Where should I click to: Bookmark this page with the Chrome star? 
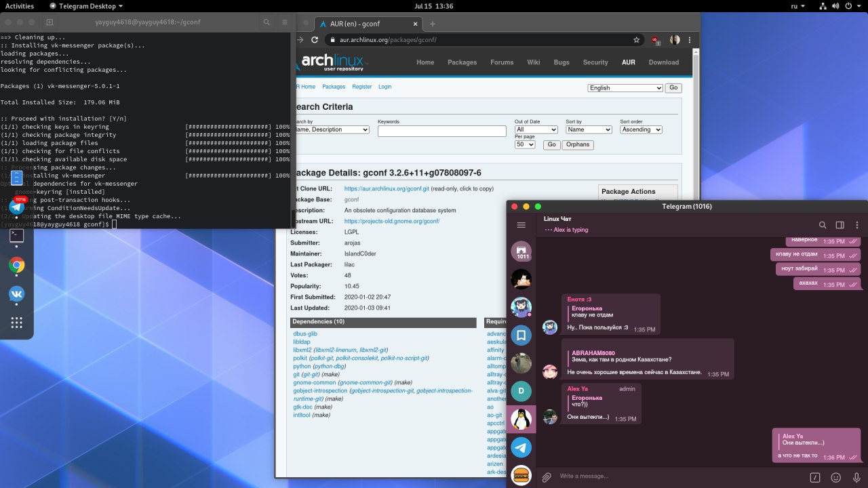(x=636, y=40)
